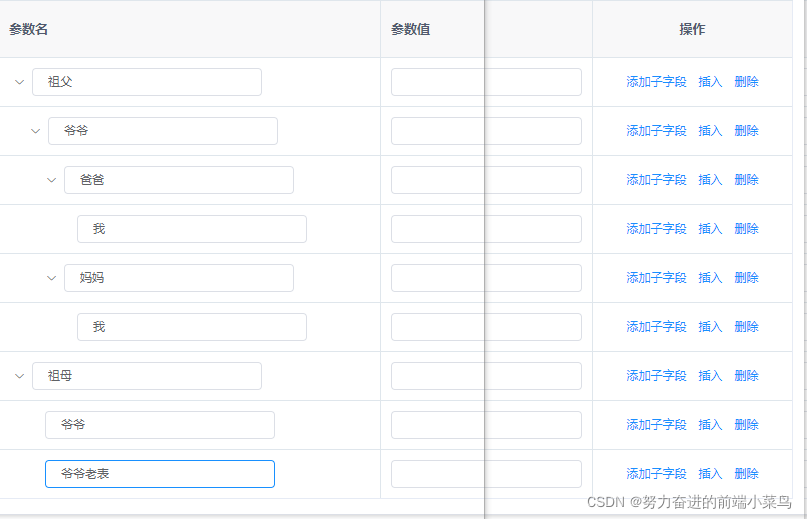Click 参数值 input in 祖母 row
This screenshot has height=519, width=807.
[486, 376]
